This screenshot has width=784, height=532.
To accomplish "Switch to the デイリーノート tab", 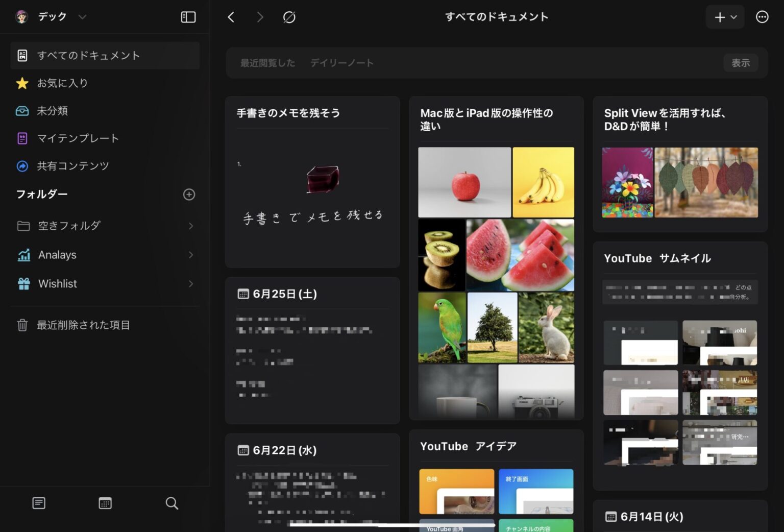I will [x=341, y=62].
